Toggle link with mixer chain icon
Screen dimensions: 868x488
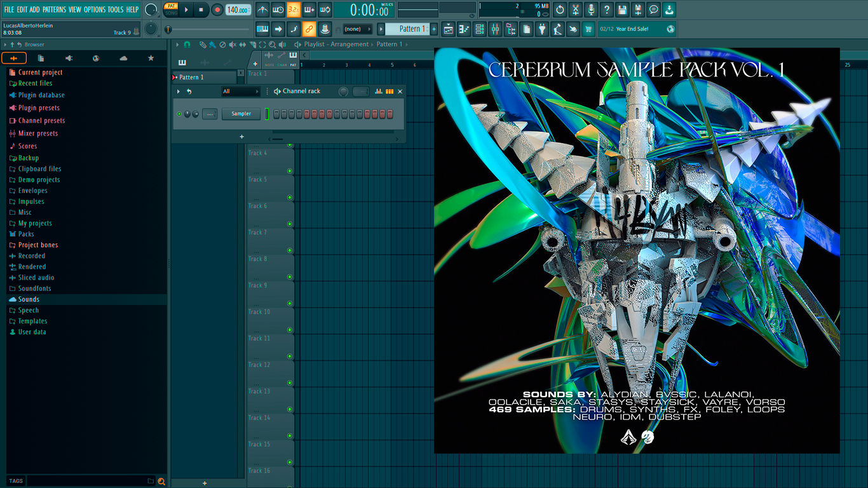(309, 29)
